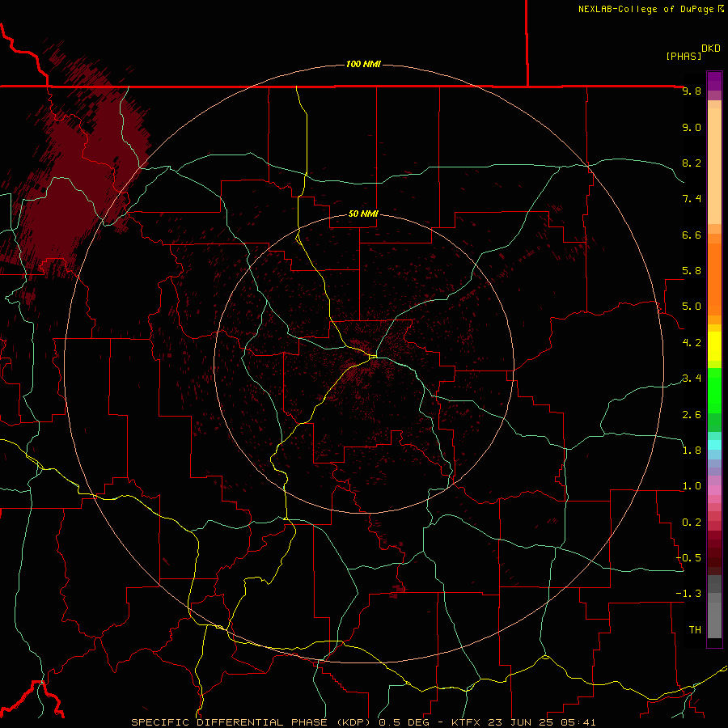This screenshot has height=728, width=728.
Task: Click the 2.6 value on the legend
Action: (x=692, y=415)
